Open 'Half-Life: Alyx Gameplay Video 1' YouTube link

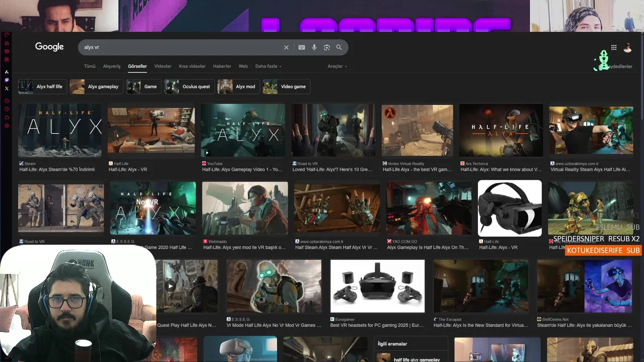[243, 169]
